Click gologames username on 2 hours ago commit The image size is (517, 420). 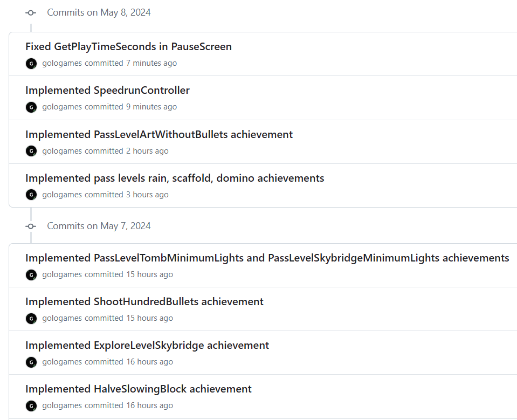62,151
